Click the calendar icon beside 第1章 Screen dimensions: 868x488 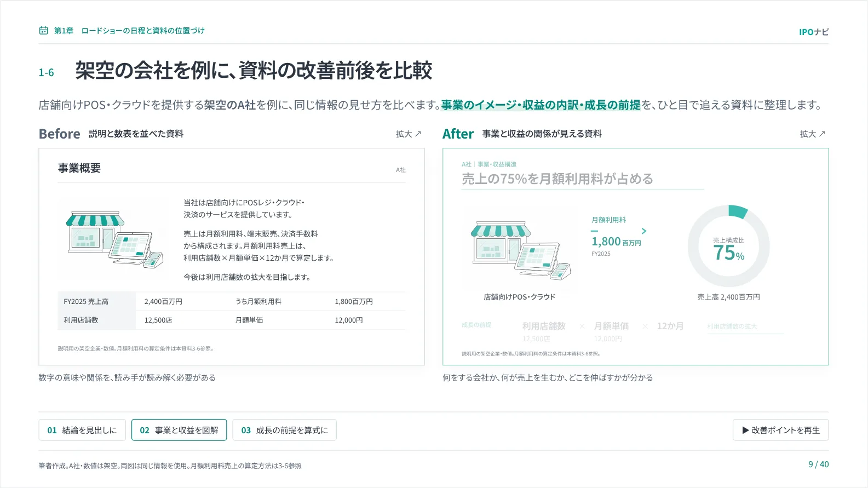pyautogui.click(x=43, y=31)
